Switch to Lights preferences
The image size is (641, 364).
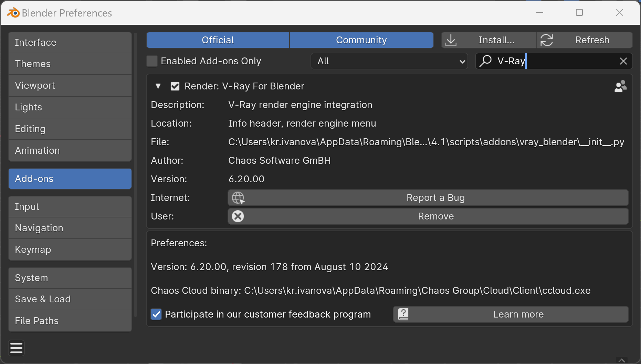[x=70, y=107]
